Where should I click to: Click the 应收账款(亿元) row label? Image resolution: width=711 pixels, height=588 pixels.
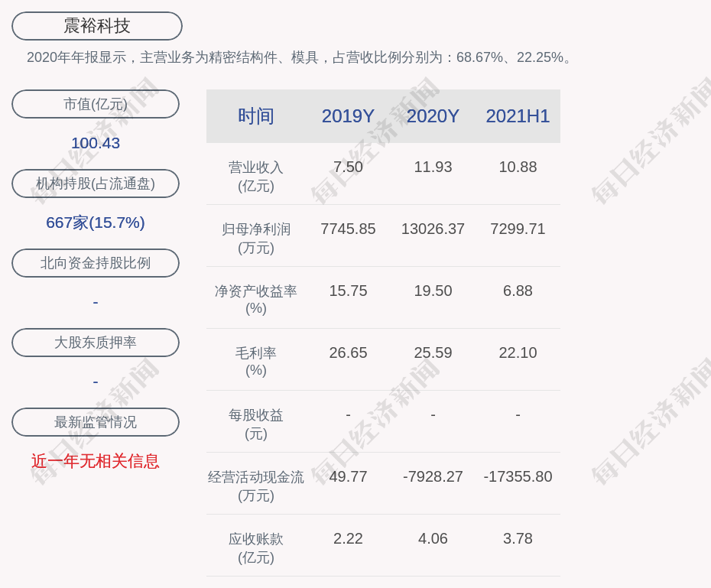(x=256, y=548)
